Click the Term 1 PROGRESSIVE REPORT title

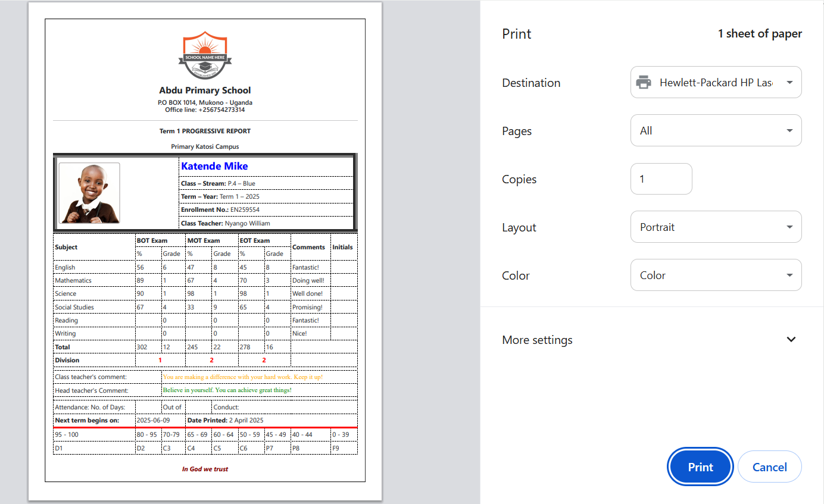click(x=205, y=131)
